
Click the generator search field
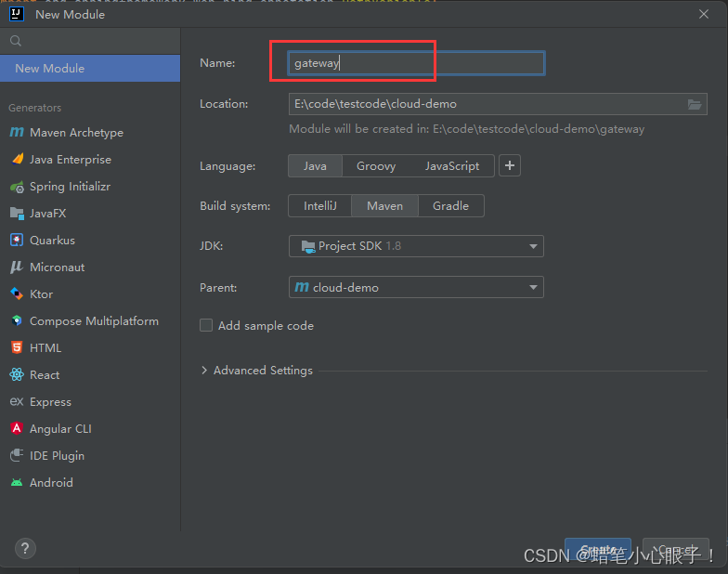90,41
